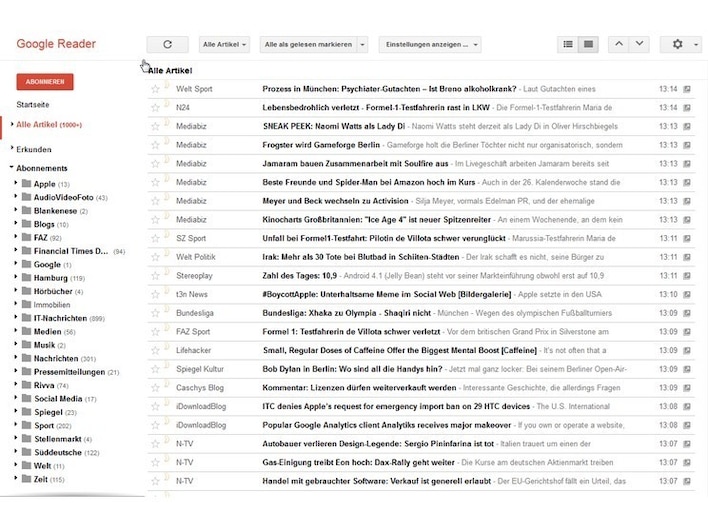This screenshot has height=532, width=708.
Task: Open original page icon for ITC denies Apple
Action: click(x=687, y=406)
